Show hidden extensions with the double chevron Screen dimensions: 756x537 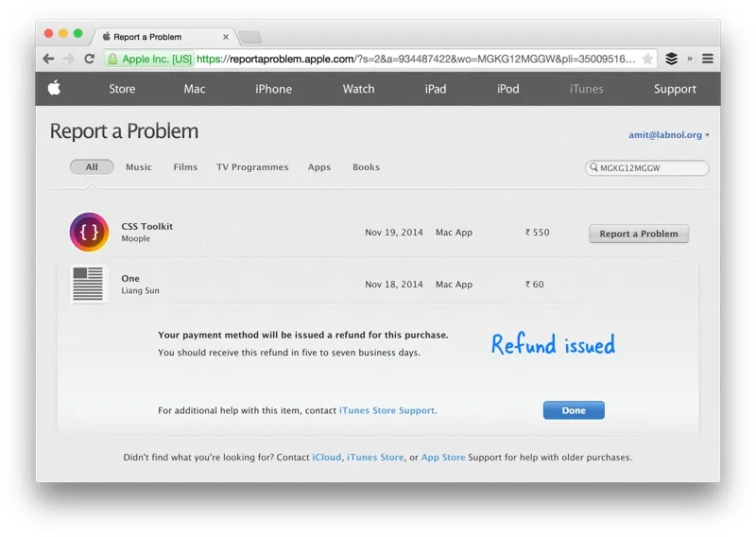690,59
